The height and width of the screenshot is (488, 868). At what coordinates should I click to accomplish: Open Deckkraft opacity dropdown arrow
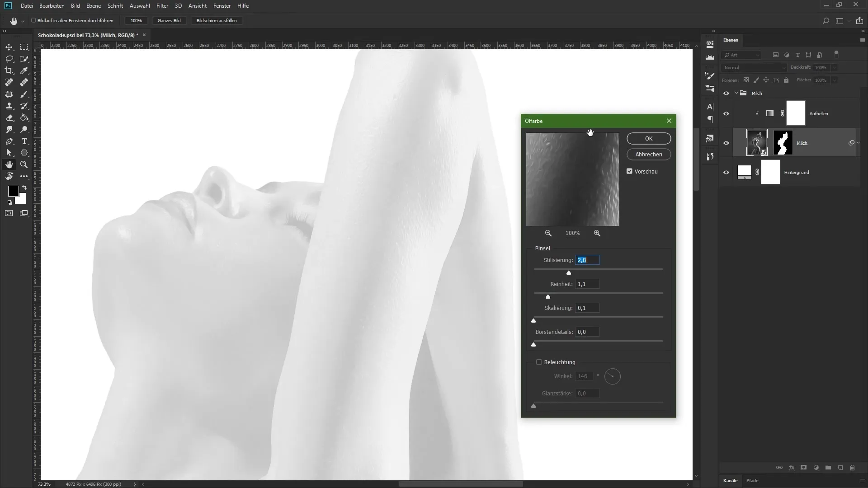[x=834, y=67]
